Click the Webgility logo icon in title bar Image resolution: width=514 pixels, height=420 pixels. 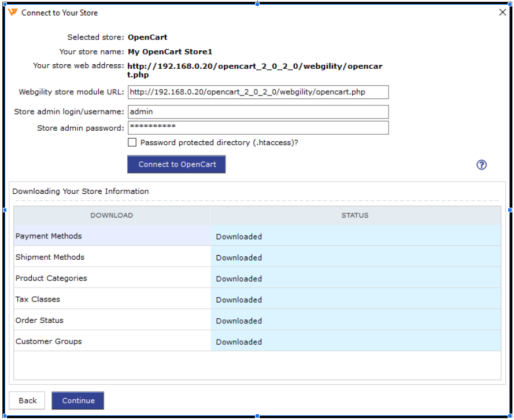(13, 12)
